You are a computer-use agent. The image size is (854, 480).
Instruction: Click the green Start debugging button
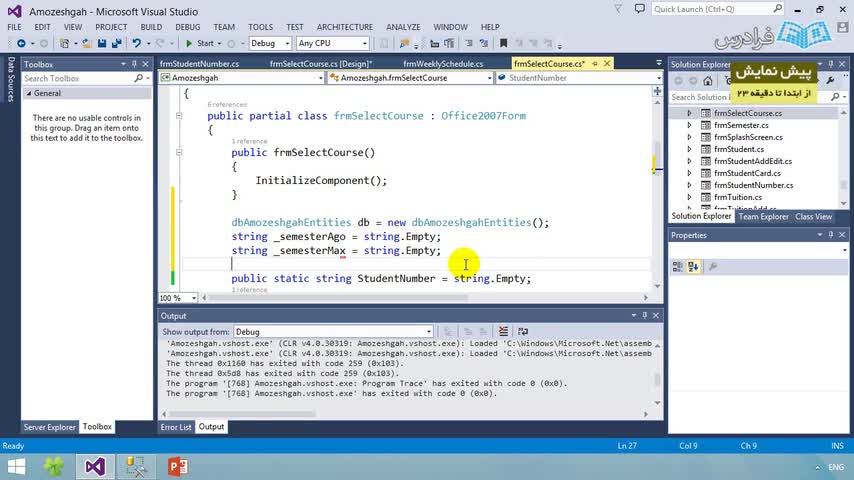pos(200,43)
